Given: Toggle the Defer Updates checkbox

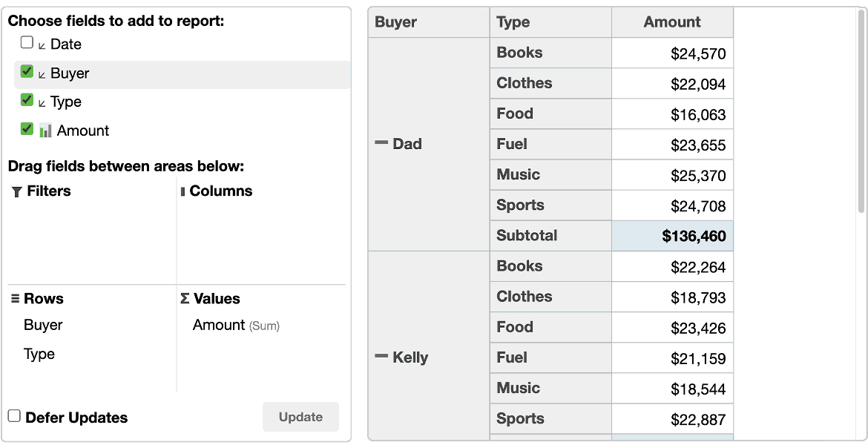Looking at the screenshot, I should [x=14, y=415].
